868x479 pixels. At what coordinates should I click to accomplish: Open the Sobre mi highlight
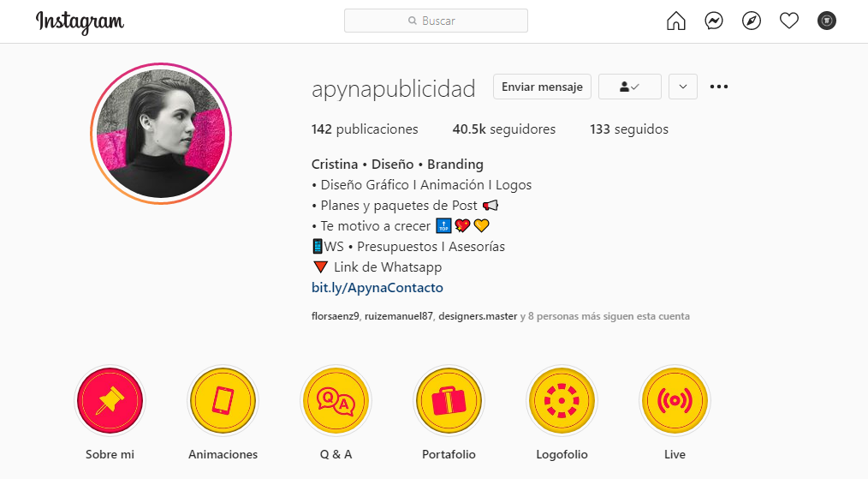(110, 400)
